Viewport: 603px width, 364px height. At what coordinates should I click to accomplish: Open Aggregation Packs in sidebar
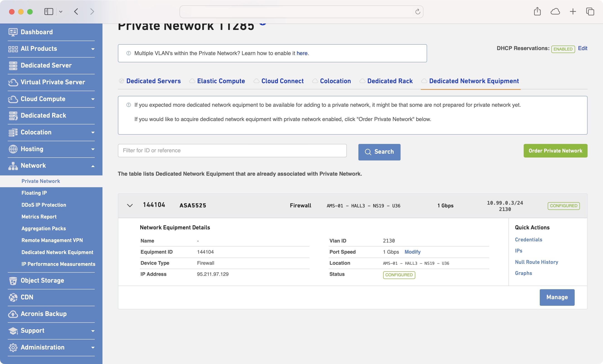coord(44,228)
